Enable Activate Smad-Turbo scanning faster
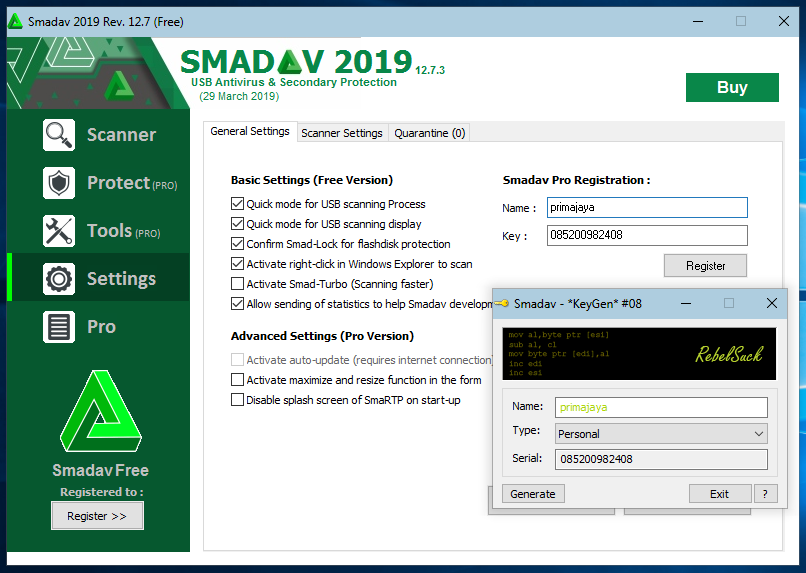 [x=237, y=284]
